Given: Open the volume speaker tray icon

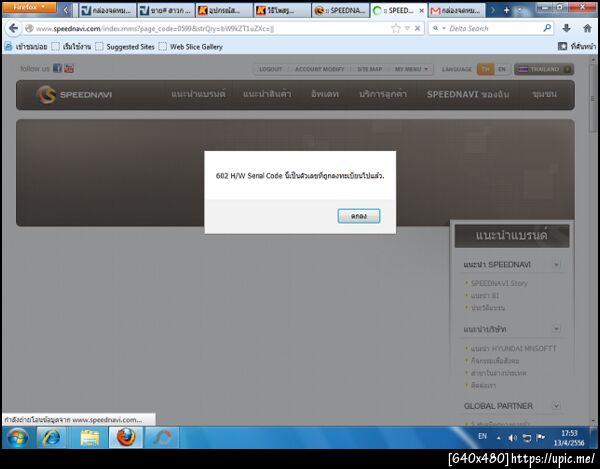Looking at the screenshot, I should point(513,438).
